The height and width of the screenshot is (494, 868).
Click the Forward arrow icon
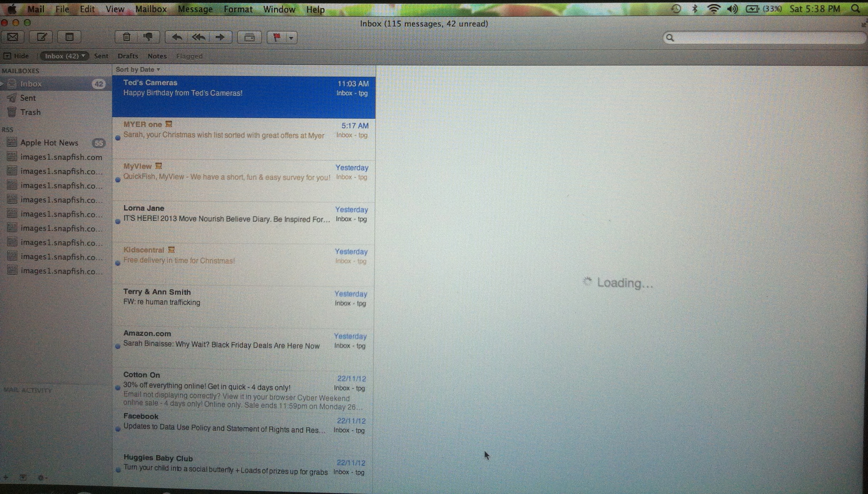pyautogui.click(x=220, y=37)
